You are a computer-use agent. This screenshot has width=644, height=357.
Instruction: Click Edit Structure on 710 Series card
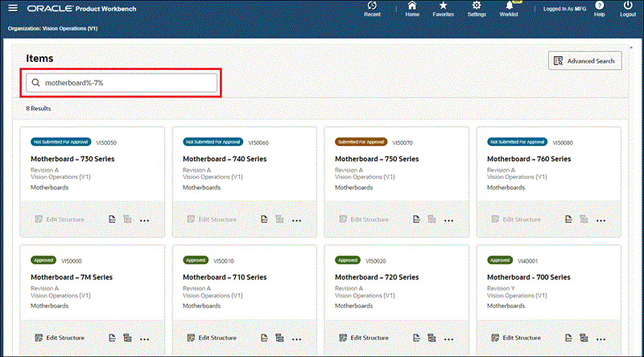[x=212, y=338]
